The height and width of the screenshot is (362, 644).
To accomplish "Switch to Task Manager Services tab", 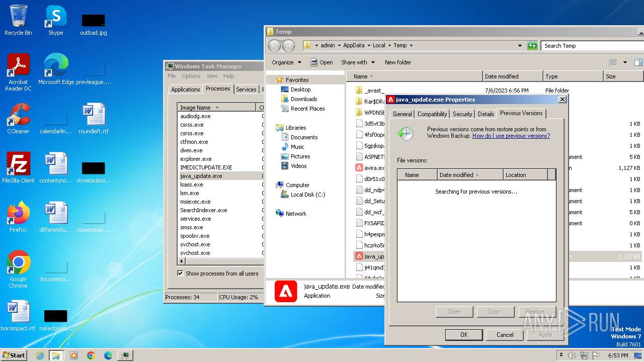I will 246,89.
